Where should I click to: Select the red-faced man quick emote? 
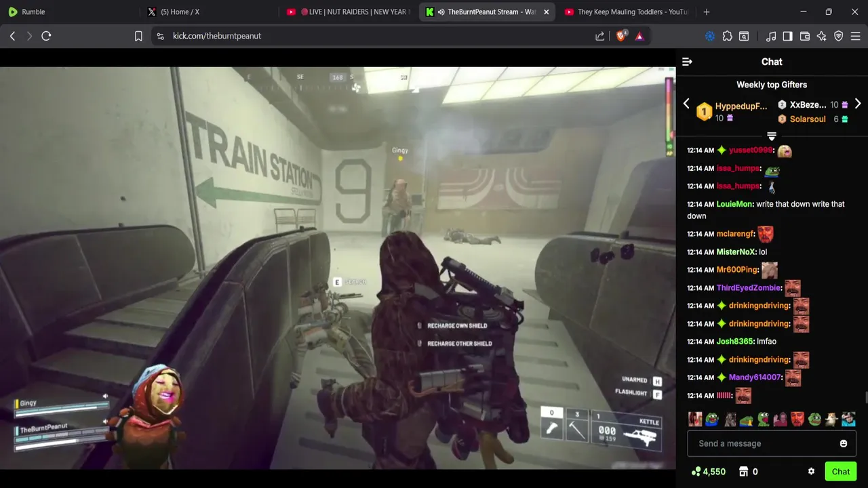point(797,420)
